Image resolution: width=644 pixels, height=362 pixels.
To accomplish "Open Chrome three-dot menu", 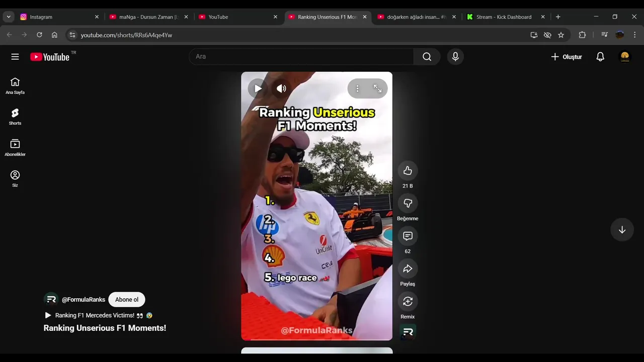I will (x=635, y=35).
